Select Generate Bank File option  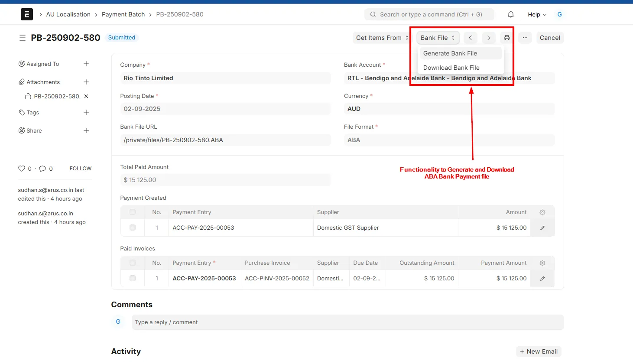[450, 53]
